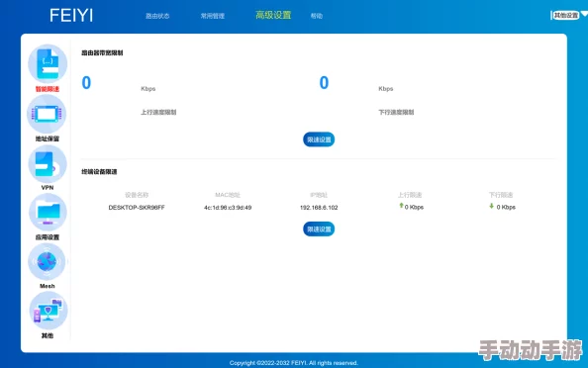588x368 pixels.
Task: Click 限速设置 button under the device table
Action: 319,229
